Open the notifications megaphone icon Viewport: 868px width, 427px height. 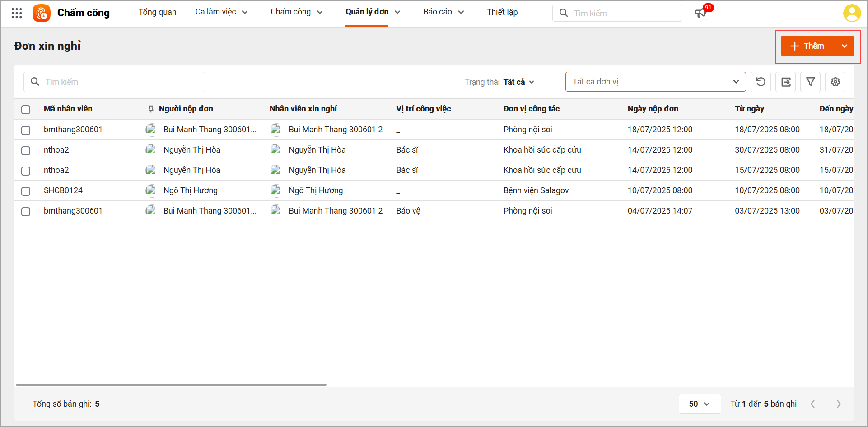pos(700,13)
